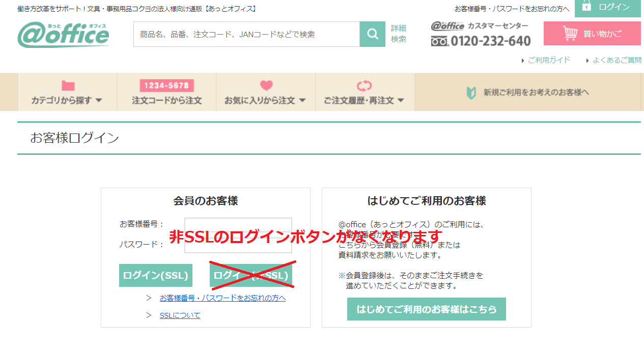
Task: Open 注文コードから注文 menu
Action: pos(166,92)
